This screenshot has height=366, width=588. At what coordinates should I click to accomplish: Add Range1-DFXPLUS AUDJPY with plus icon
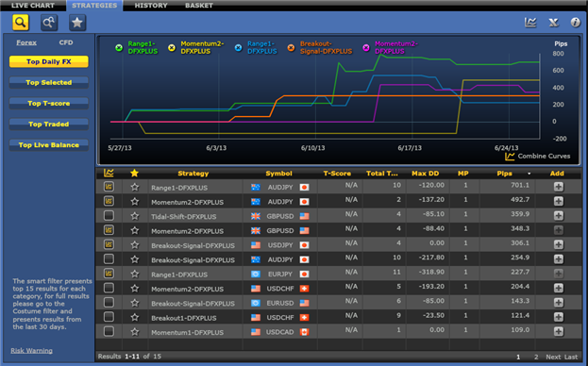(x=559, y=187)
